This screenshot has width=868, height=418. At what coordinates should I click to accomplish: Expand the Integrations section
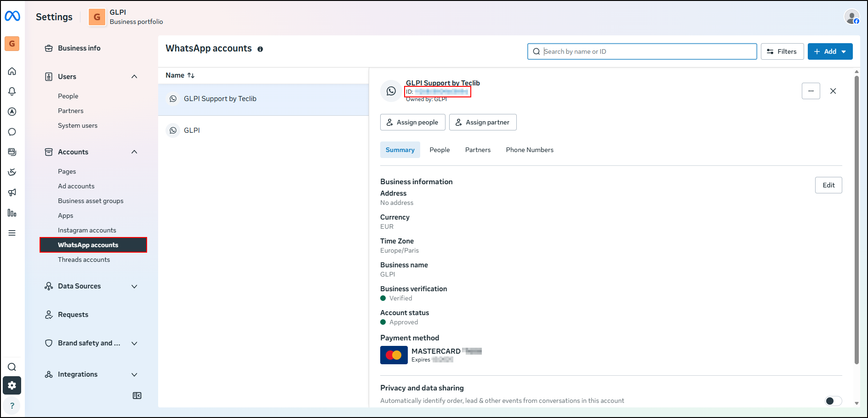(x=134, y=374)
